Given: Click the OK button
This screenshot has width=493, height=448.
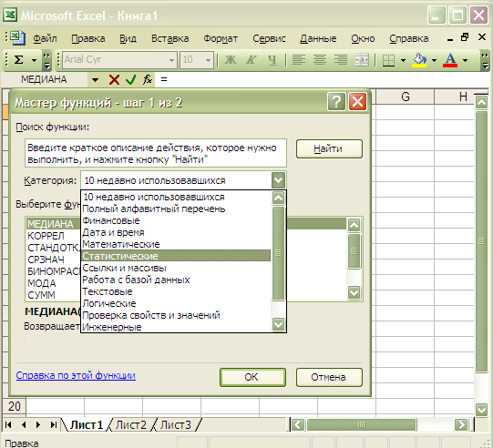Looking at the screenshot, I should [252, 377].
